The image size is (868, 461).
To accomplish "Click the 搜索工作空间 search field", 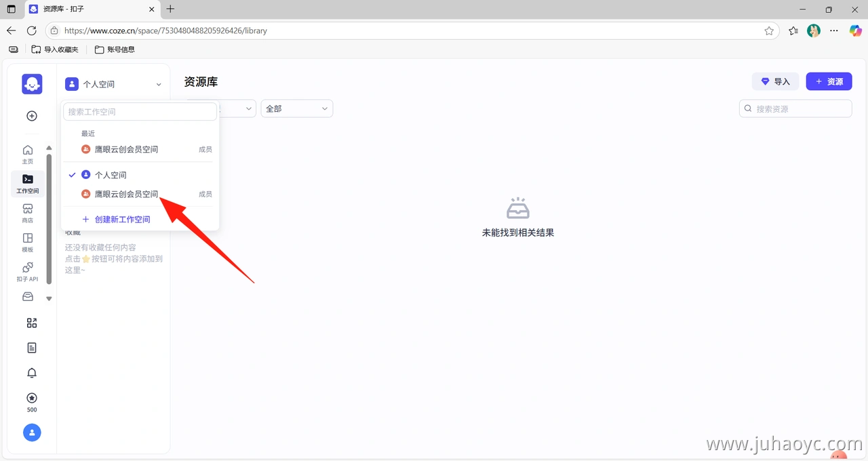I will (140, 112).
